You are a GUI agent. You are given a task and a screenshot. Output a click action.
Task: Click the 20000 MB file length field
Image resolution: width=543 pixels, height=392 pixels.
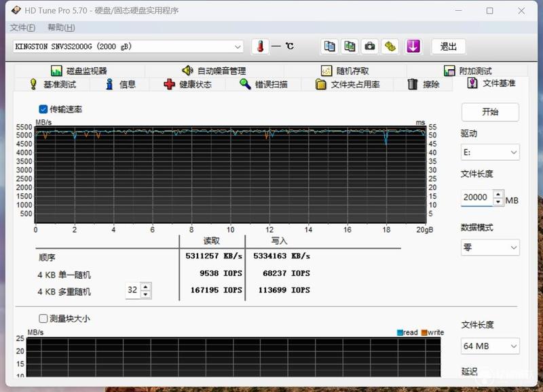[x=476, y=197]
